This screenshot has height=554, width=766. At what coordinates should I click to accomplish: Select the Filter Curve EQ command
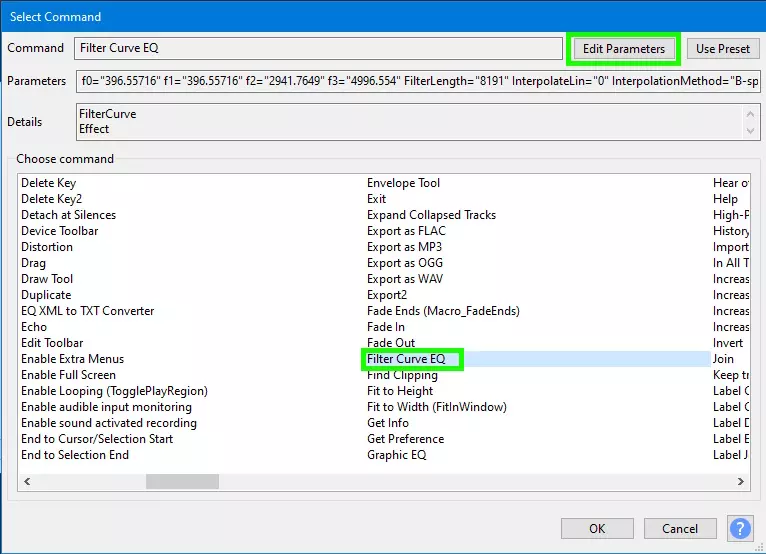click(406, 359)
